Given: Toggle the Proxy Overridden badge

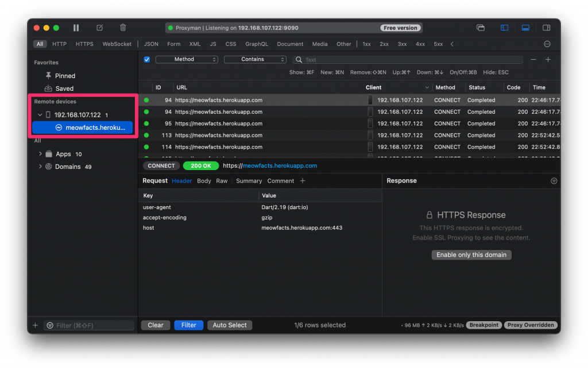Looking at the screenshot, I should pyautogui.click(x=531, y=325).
